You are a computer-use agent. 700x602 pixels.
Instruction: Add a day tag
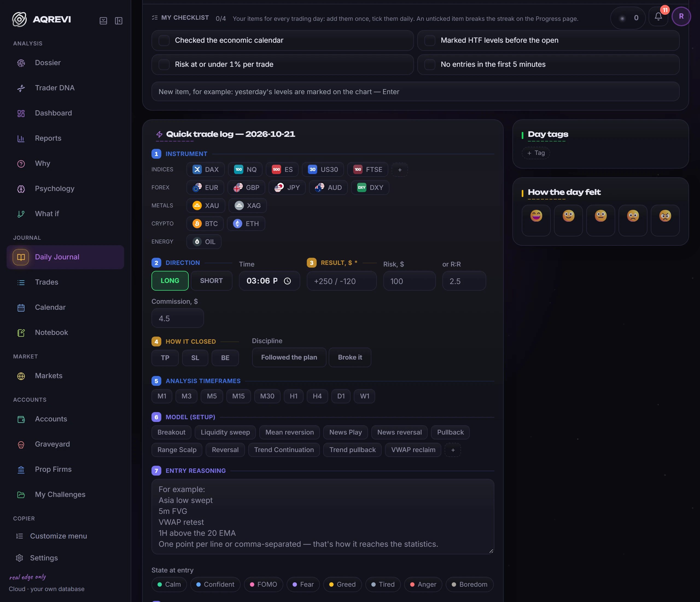(x=535, y=153)
